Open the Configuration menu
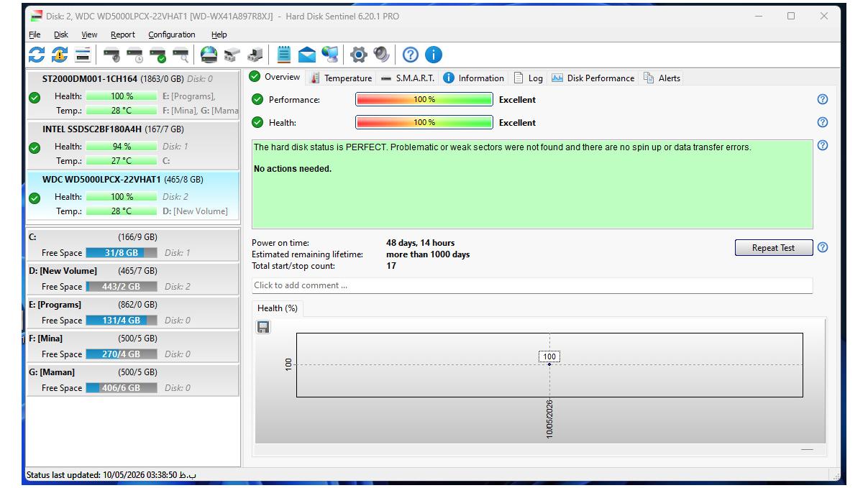This screenshot has width=868, height=488. (x=172, y=34)
